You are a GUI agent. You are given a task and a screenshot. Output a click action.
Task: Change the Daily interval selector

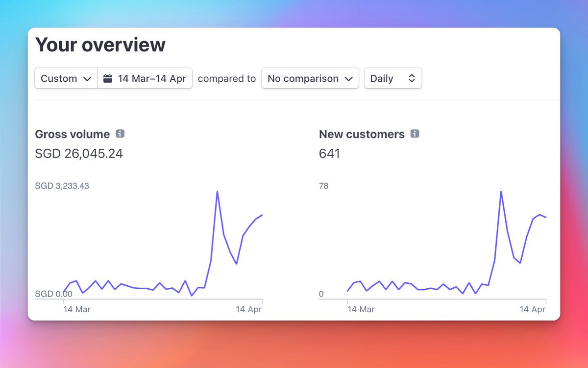pos(393,78)
